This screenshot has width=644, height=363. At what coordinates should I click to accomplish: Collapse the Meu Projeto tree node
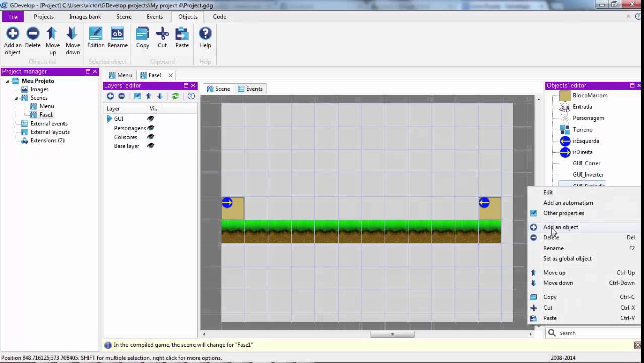point(8,81)
